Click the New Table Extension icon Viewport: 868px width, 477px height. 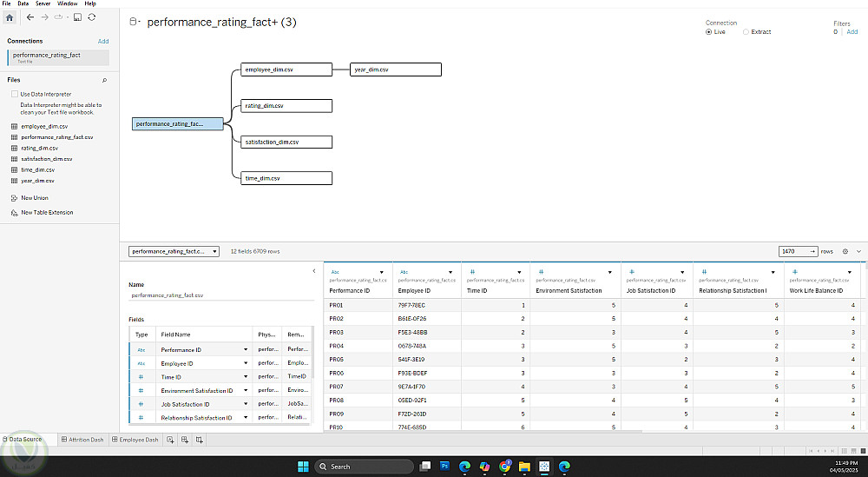tap(15, 213)
